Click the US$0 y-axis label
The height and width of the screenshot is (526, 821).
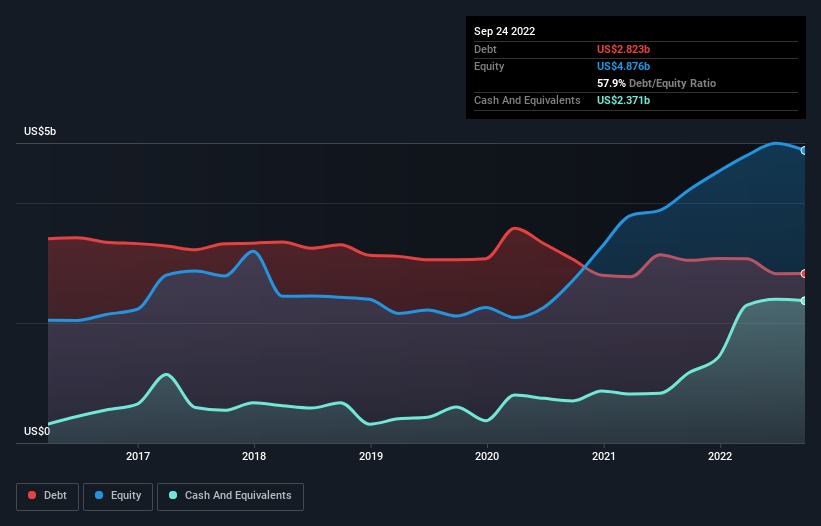[x=37, y=431]
